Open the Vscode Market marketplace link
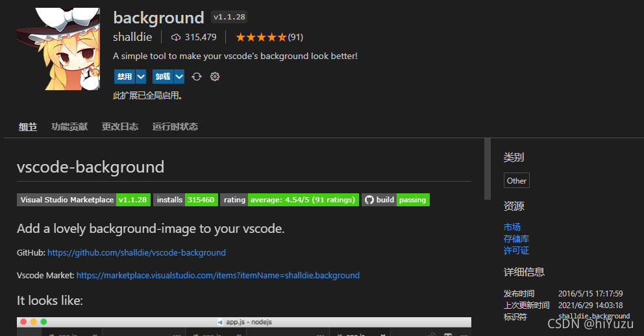Viewport: 644px width, 336px height. (x=217, y=275)
